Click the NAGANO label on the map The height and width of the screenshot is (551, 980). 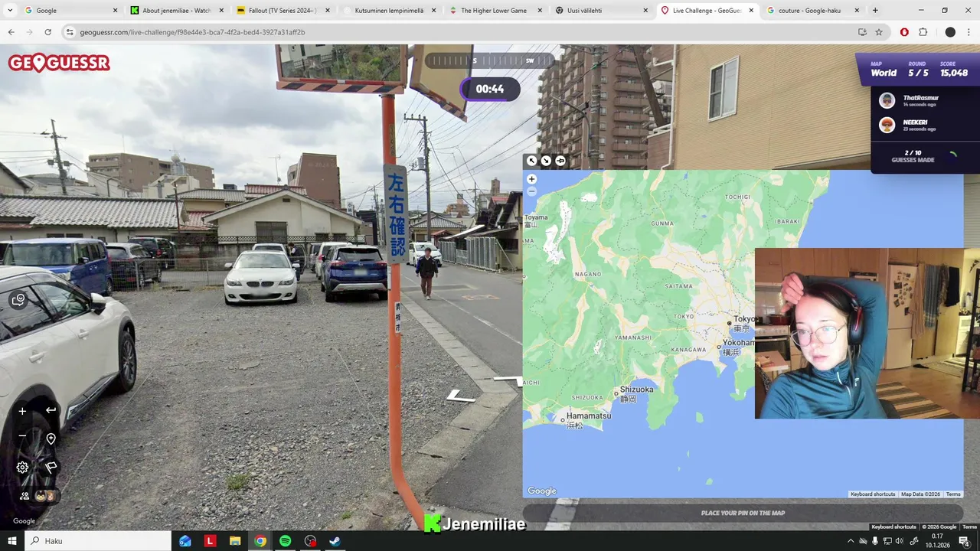click(x=588, y=274)
